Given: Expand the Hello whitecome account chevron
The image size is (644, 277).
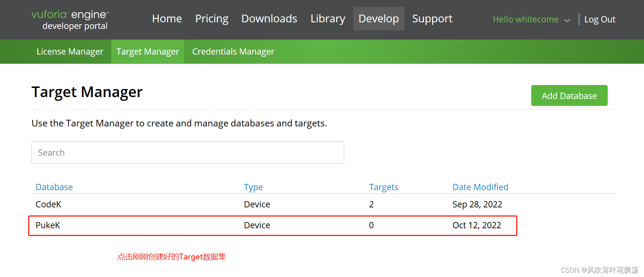Looking at the screenshot, I should click(x=567, y=20).
